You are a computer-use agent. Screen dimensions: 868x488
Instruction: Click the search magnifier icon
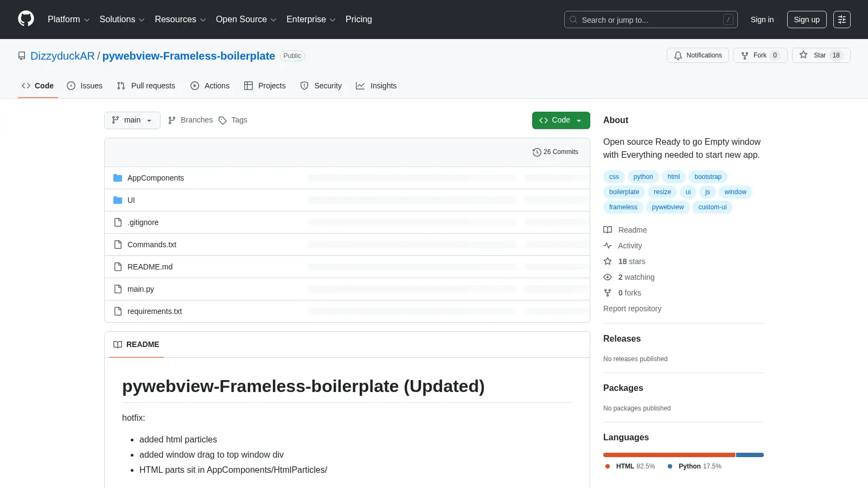tap(573, 20)
